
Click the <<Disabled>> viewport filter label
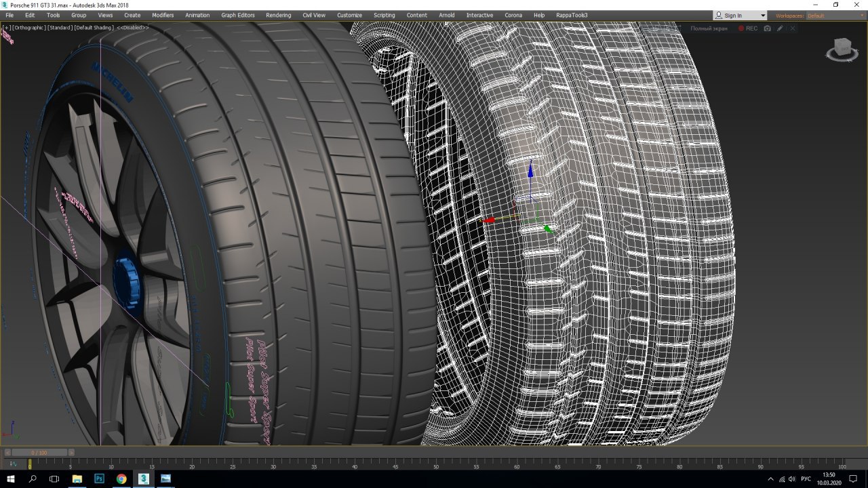pos(132,28)
